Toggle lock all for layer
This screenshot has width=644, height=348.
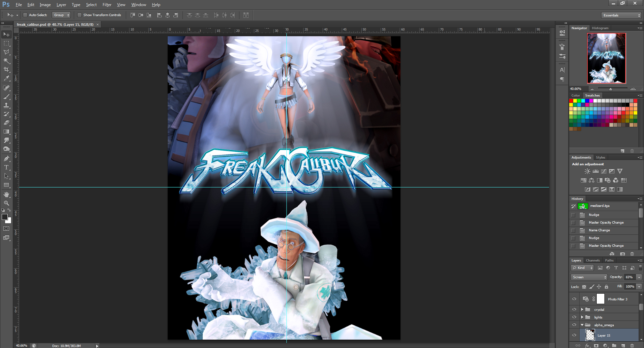[x=606, y=287]
